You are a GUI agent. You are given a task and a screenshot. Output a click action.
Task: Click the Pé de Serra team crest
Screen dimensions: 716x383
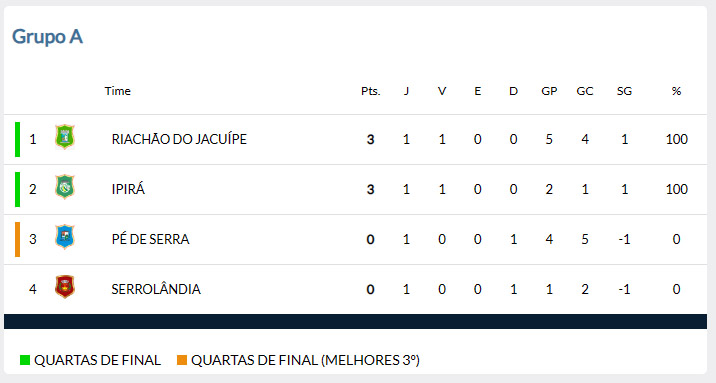point(64,237)
